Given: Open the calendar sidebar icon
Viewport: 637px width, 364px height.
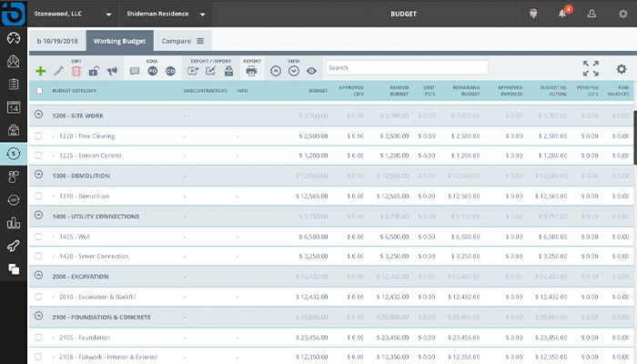Looking at the screenshot, I should point(14,107).
